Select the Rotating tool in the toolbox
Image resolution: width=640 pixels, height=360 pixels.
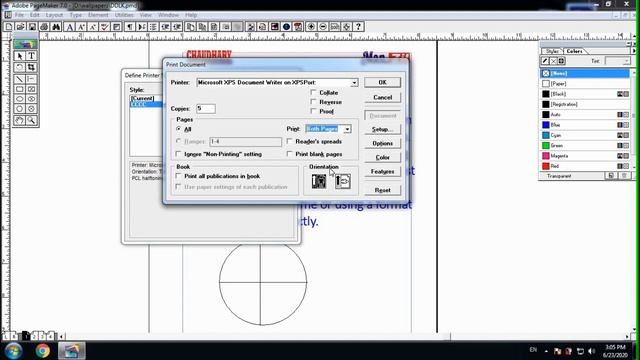tap(20, 67)
